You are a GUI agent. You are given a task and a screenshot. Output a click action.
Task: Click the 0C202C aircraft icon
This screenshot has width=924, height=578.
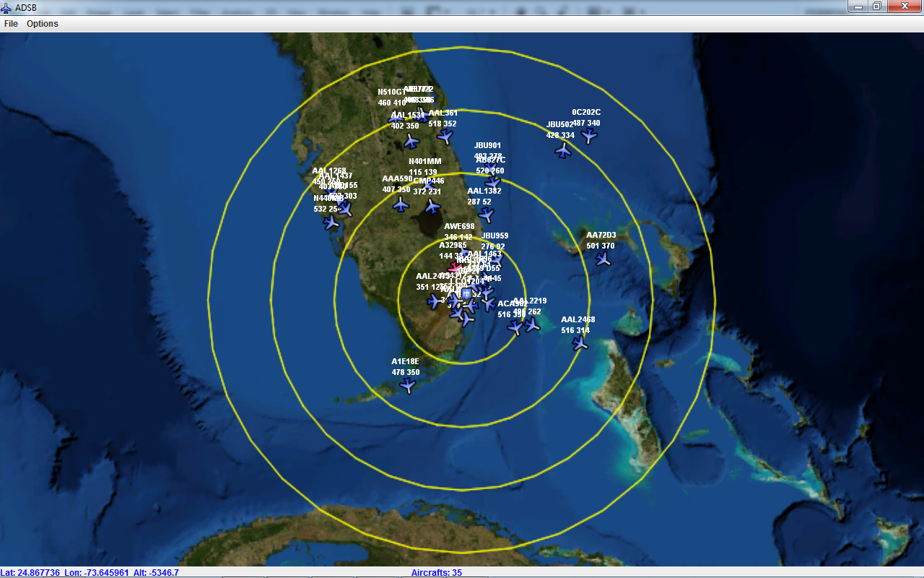(x=590, y=135)
